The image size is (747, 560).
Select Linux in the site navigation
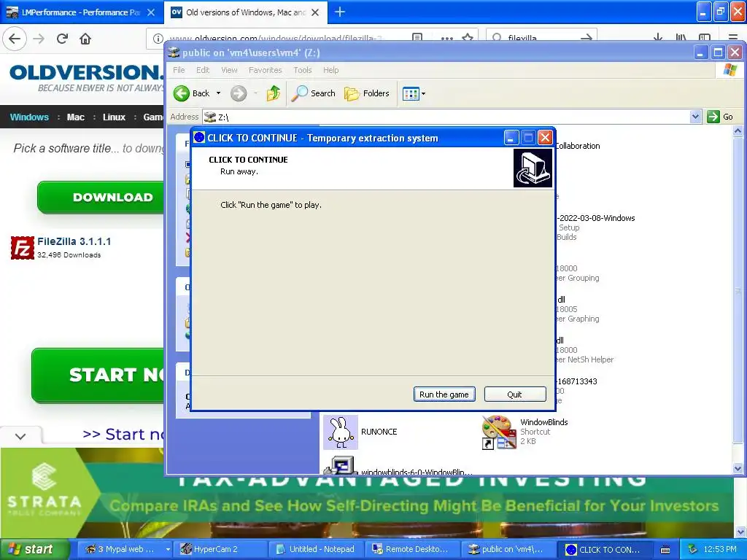(115, 117)
